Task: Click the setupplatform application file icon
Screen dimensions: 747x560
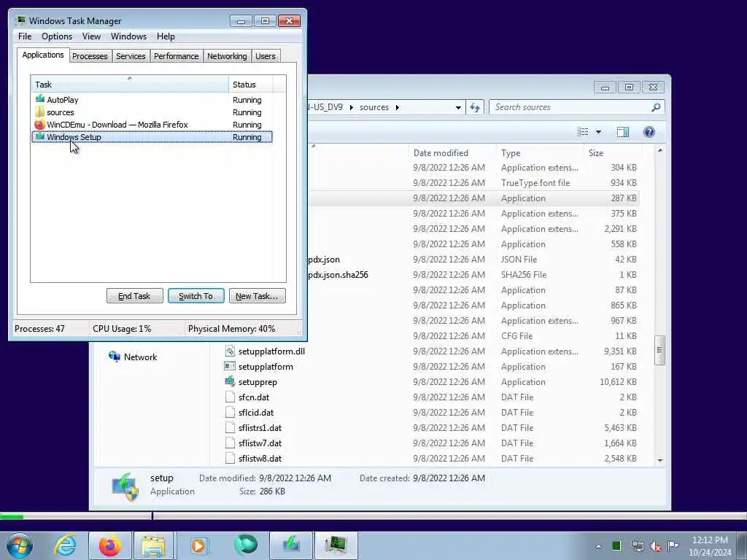Action: (x=230, y=366)
